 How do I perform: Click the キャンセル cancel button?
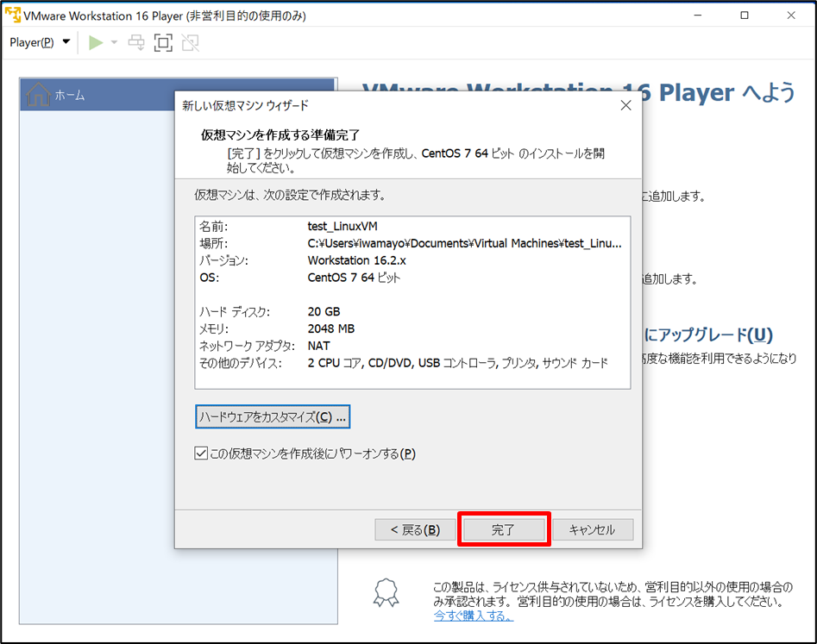click(x=593, y=530)
